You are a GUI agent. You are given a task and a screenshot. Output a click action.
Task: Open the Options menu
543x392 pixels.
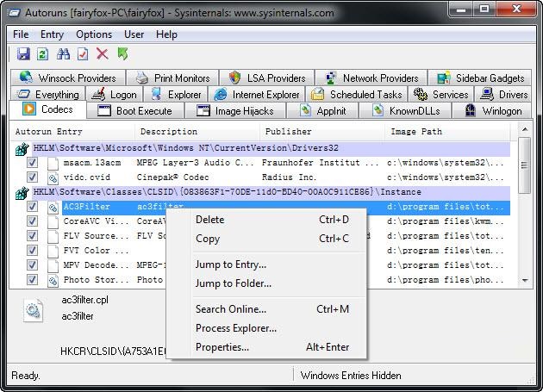pyautogui.click(x=94, y=34)
